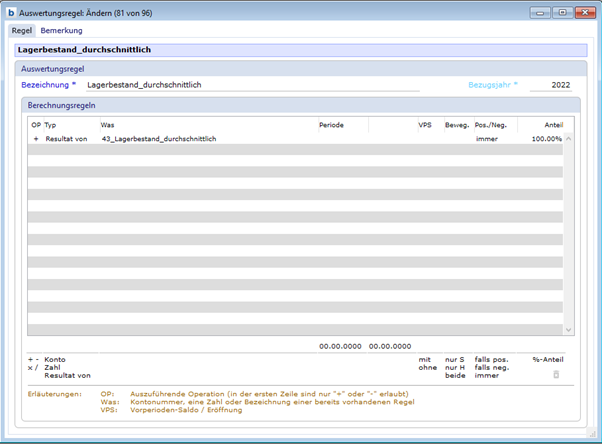Click the first 00.00.0000 date field
Viewport: 602px width, 444px height.
(340, 346)
